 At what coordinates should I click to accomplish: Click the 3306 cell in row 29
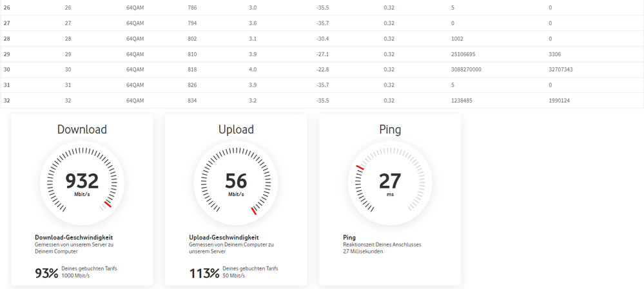coord(554,54)
